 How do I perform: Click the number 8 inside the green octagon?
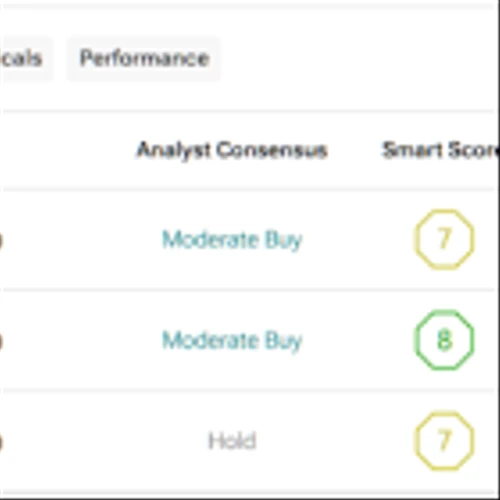[x=444, y=340]
